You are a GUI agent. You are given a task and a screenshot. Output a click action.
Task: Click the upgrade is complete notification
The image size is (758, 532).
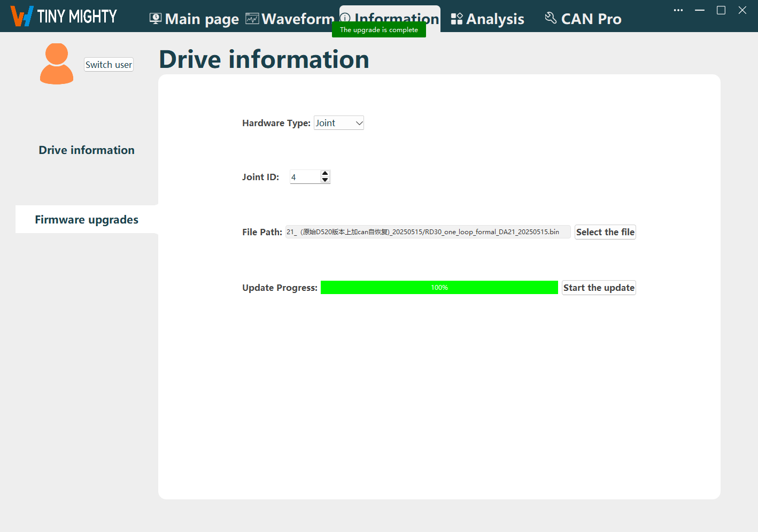(379, 30)
